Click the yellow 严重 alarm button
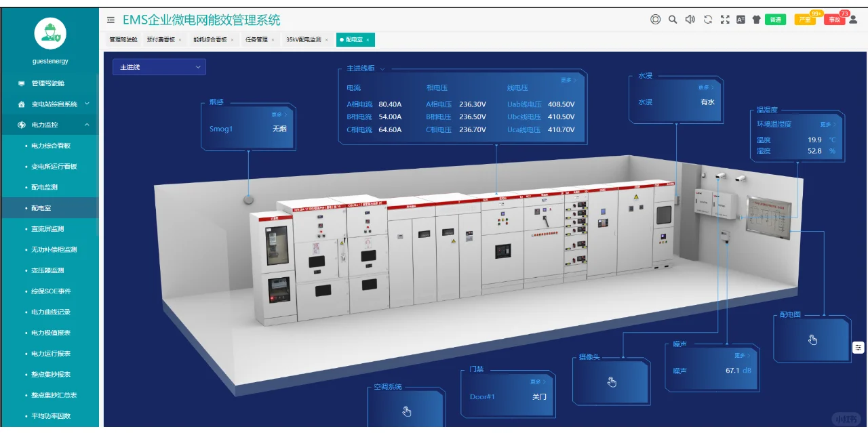This screenshot has height=433, width=868. [805, 20]
